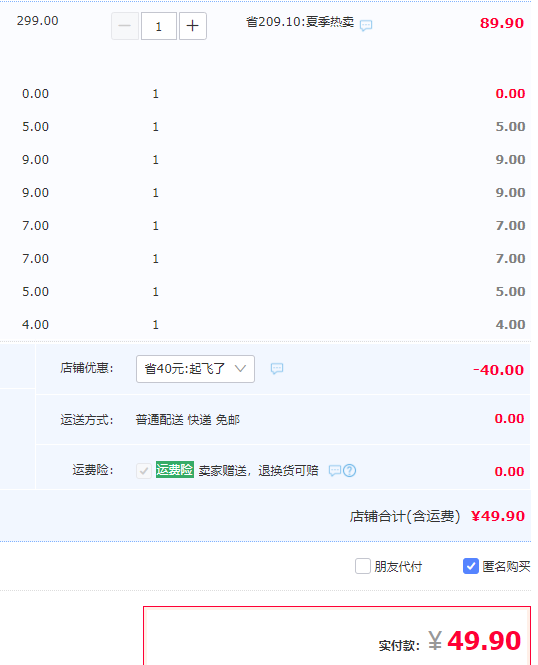The height and width of the screenshot is (665, 538).
Task: Expand the 店铺优惠 dropdown via its chevron arrow
Action: coord(240,369)
